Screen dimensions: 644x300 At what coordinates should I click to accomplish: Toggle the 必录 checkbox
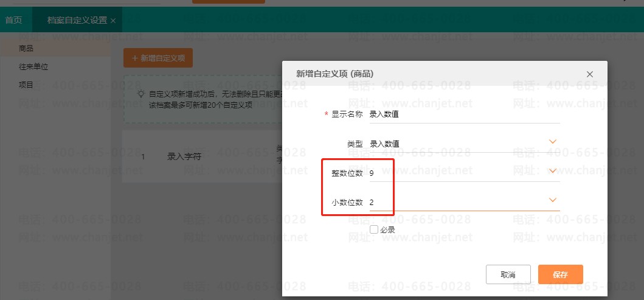click(x=374, y=230)
